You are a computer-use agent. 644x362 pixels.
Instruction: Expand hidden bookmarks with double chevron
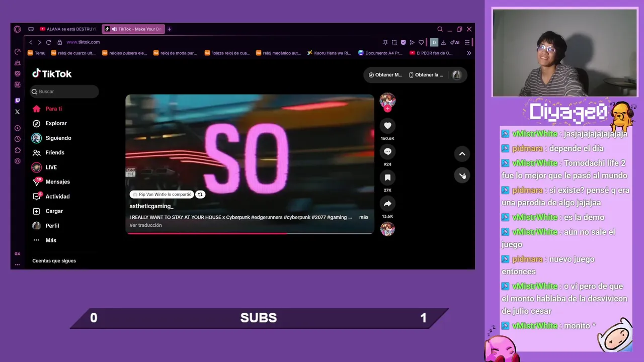pyautogui.click(x=469, y=53)
